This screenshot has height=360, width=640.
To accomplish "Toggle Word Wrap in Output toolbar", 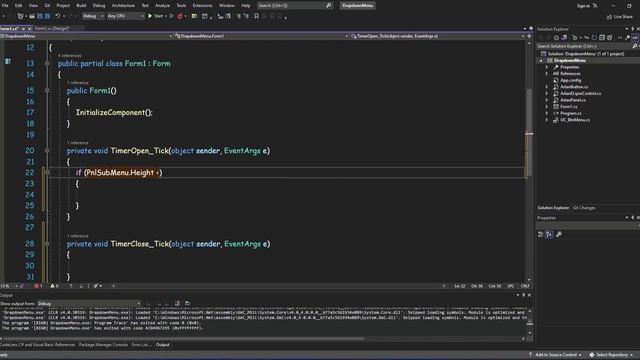I will pyautogui.click(x=187, y=304).
